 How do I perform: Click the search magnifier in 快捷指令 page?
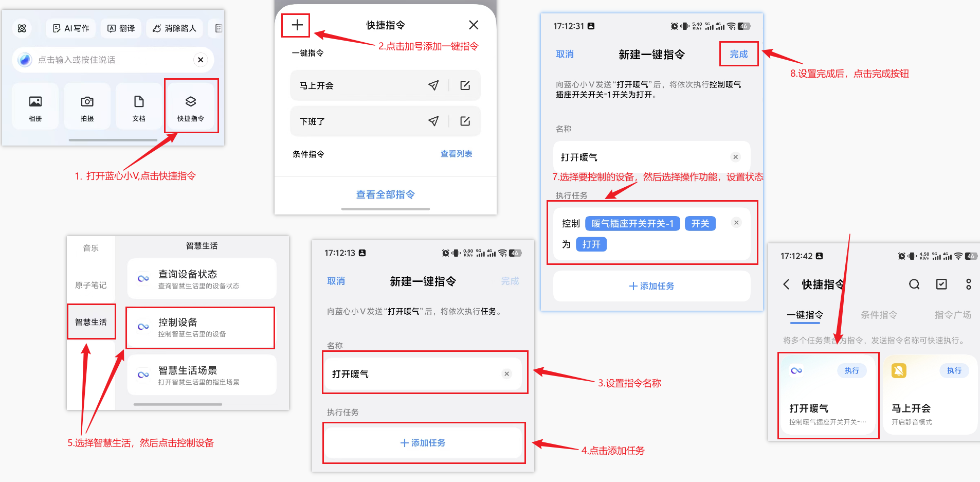pos(914,284)
